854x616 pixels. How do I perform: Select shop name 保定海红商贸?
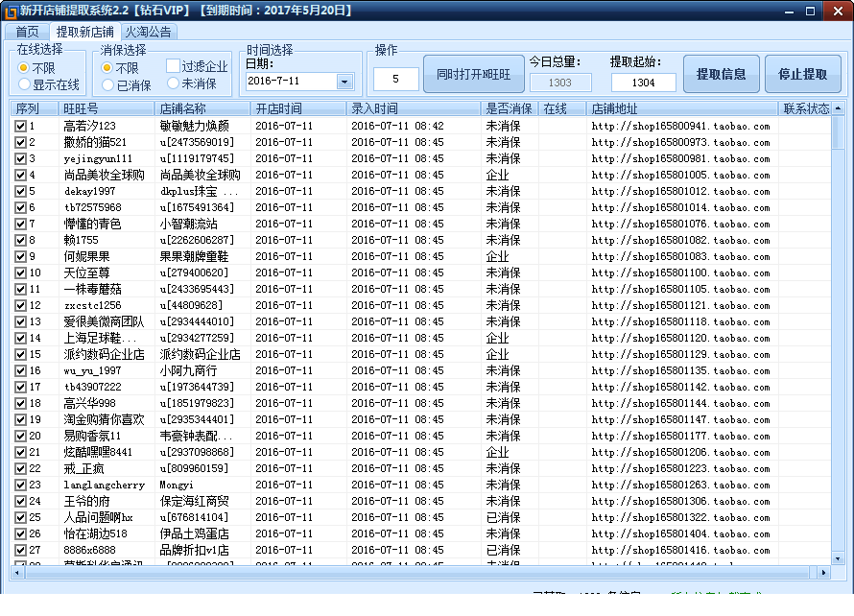tap(195, 501)
